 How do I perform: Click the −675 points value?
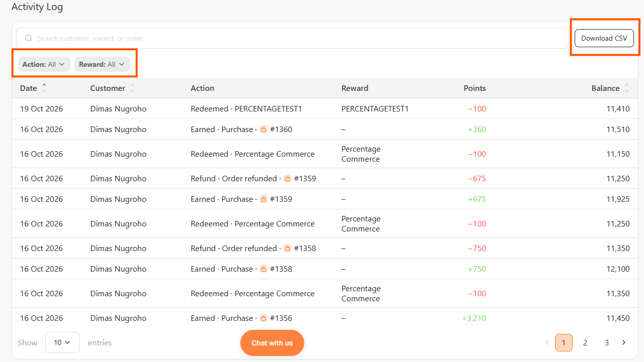pyautogui.click(x=477, y=178)
